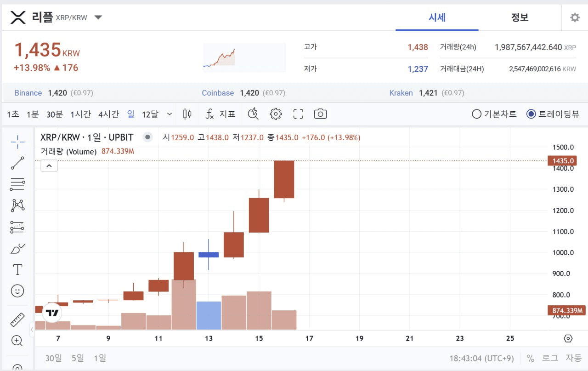588x371 pixels.
Task: Click the +13.98% change text
Action: click(32, 68)
